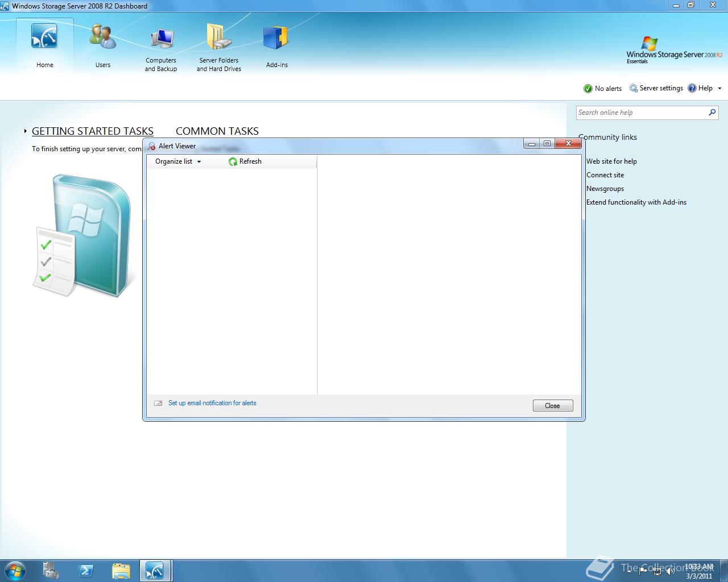
Task: Switch to COMMON TASKS
Action: click(217, 131)
